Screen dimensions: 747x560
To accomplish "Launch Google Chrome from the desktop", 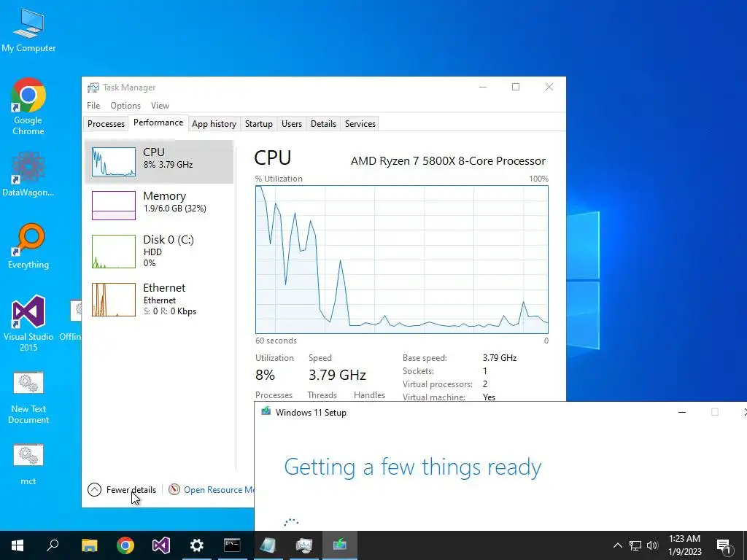I will 28,106.
